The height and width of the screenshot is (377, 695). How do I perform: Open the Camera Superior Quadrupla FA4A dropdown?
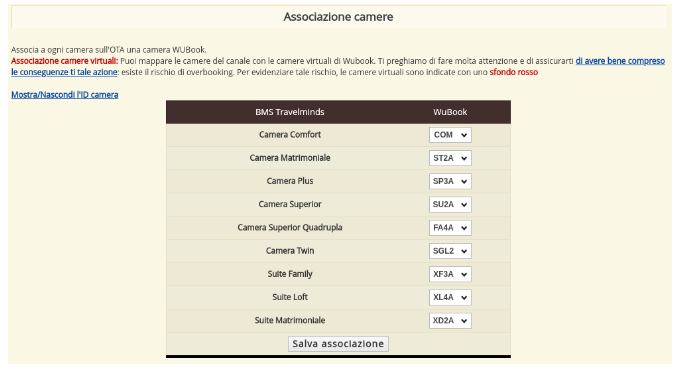(x=450, y=228)
